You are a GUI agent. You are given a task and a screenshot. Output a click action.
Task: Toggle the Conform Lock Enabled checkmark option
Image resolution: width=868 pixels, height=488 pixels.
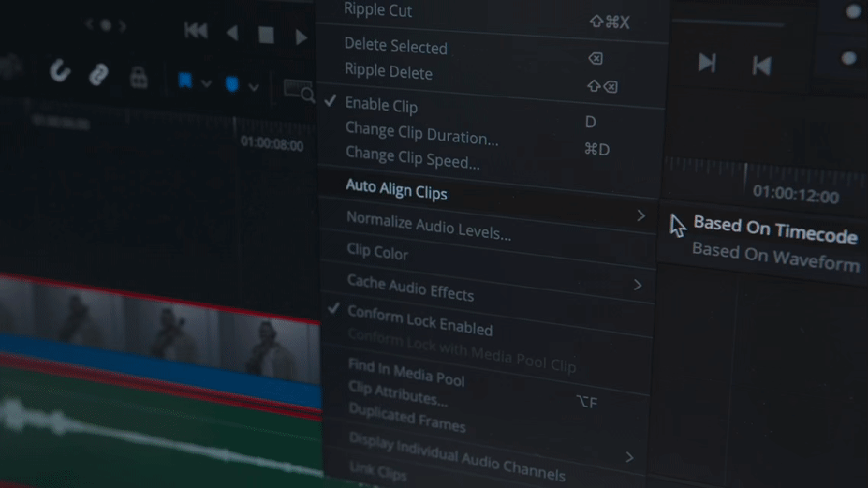(x=420, y=320)
